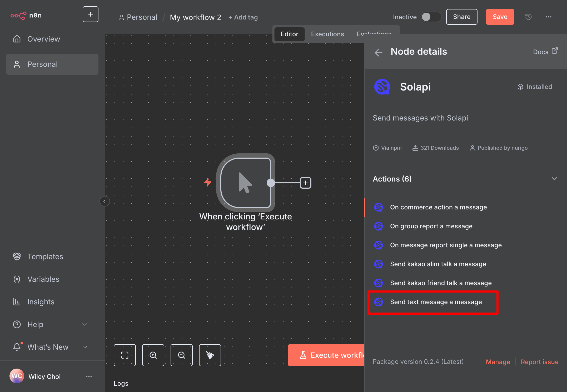Open the workflow history
Image resolution: width=567 pixels, height=392 pixels.
coord(528,17)
